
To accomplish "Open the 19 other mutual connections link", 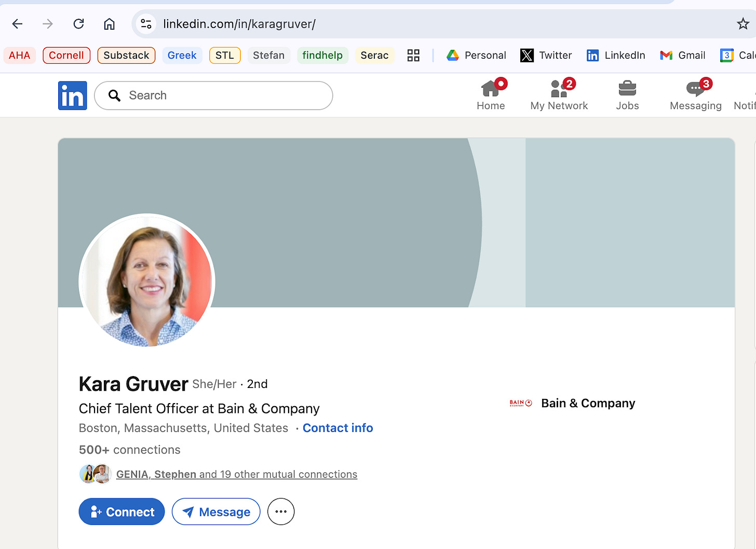I will click(237, 474).
